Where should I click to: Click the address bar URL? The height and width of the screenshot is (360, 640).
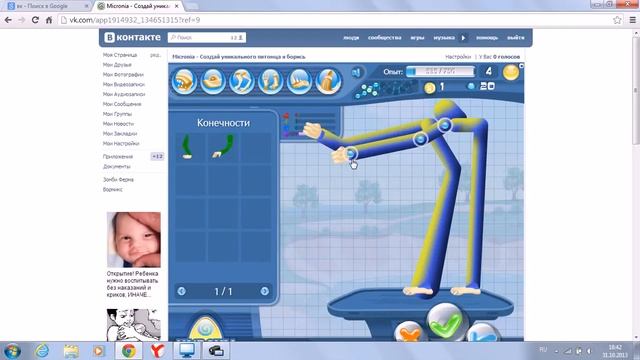135,20
